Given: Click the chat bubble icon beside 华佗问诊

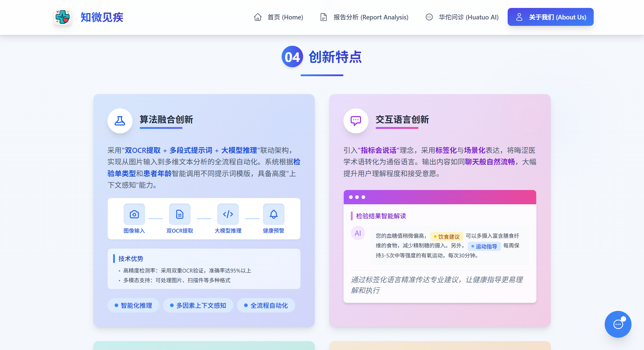Looking at the screenshot, I should [x=429, y=17].
